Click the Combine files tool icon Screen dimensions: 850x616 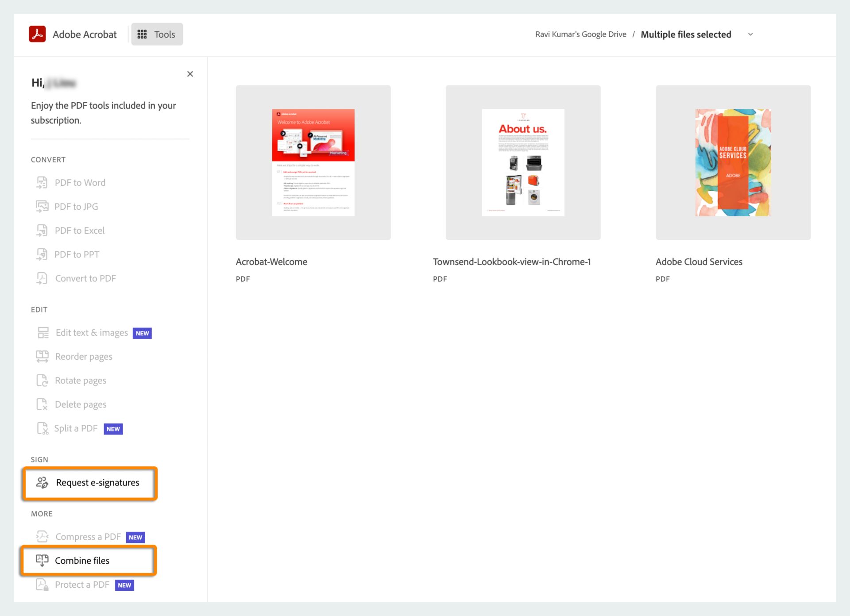(42, 560)
